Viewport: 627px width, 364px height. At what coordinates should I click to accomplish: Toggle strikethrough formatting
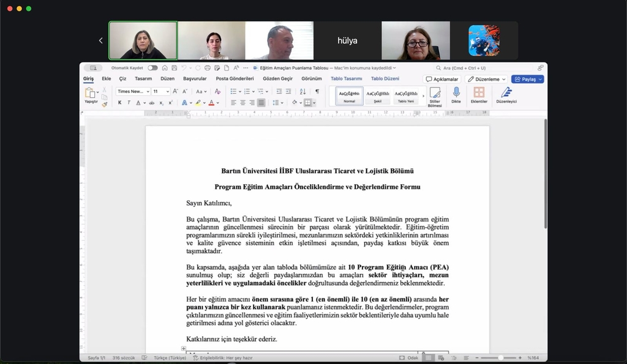click(152, 103)
